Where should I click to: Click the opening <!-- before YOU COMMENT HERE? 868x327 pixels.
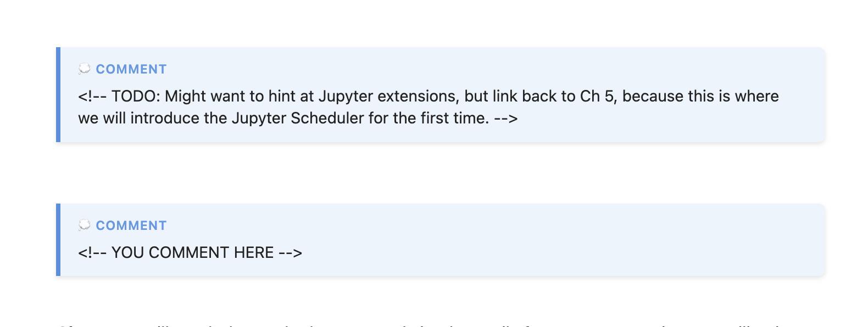(x=92, y=252)
